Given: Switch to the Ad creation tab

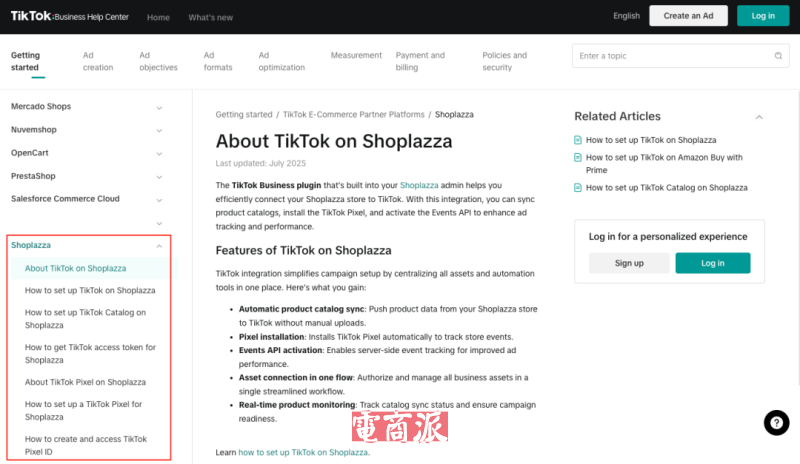Looking at the screenshot, I should (98, 61).
